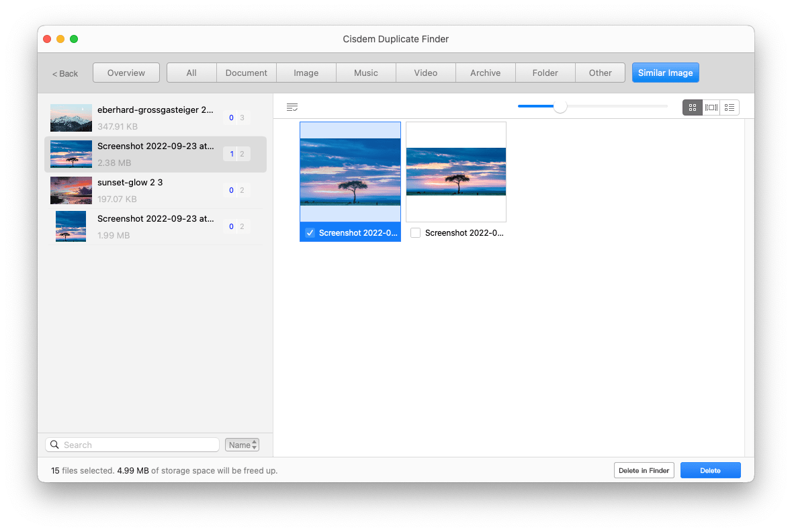Viewport: 792px width, 532px height.
Task: Click the search magnifier icon
Action: [55, 445]
